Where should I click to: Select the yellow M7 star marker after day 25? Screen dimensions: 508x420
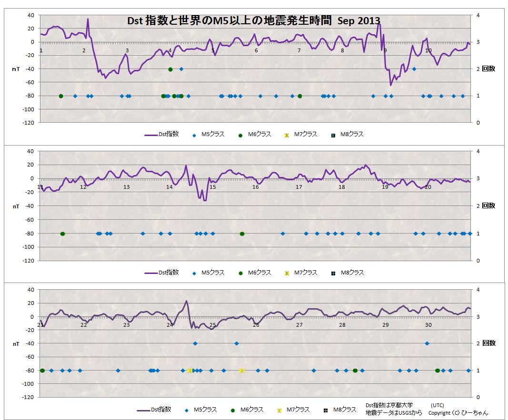point(241,371)
